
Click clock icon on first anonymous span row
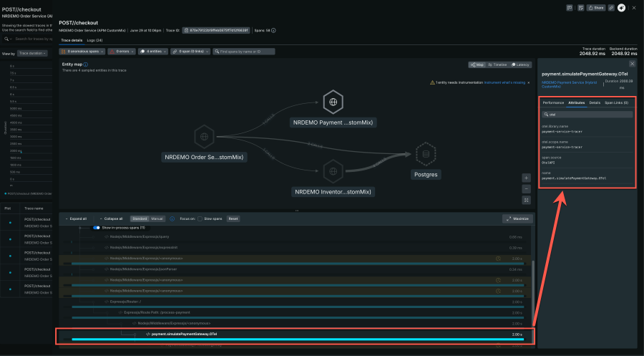point(498,259)
